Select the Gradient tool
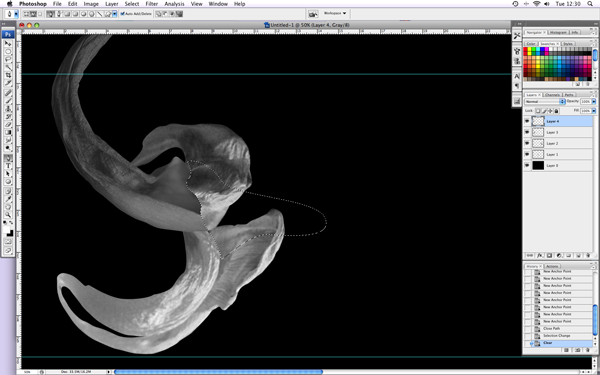This screenshot has height=375, width=600. coord(8,132)
